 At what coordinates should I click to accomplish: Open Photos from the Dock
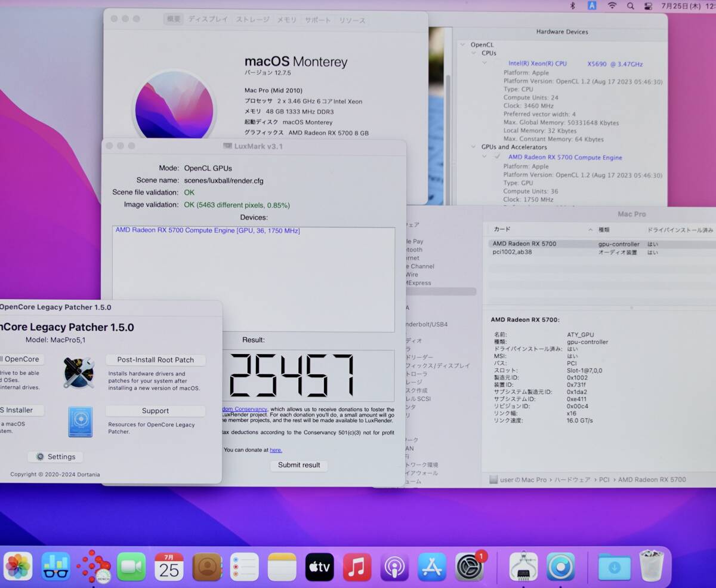[x=18, y=567]
